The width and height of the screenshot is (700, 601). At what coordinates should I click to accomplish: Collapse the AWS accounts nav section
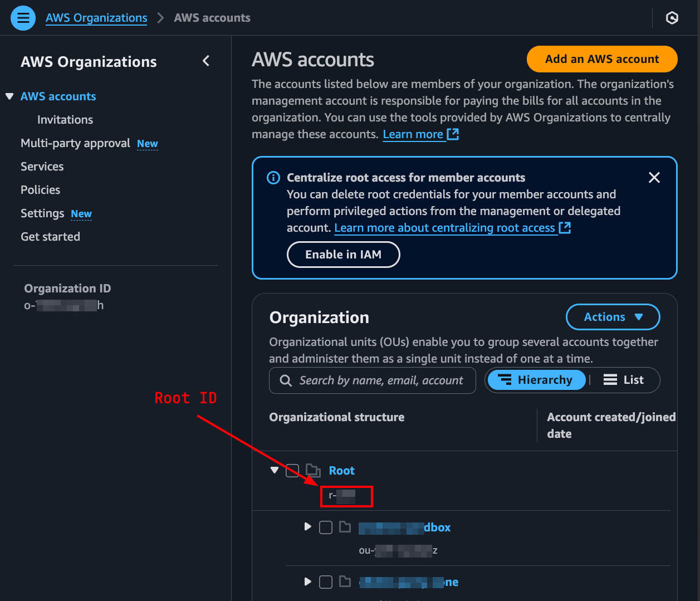click(9, 96)
